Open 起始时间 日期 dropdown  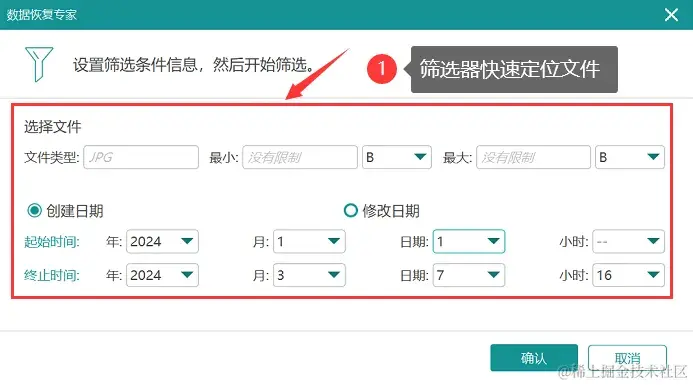(x=469, y=241)
